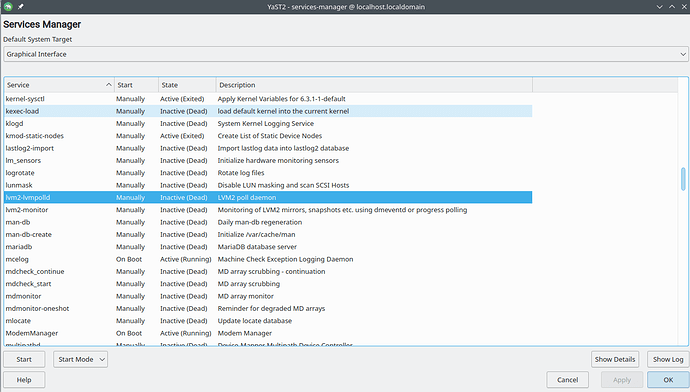Sort by the State column header
The height and width of the screenshot is (392, 690).
click(187, 85)
